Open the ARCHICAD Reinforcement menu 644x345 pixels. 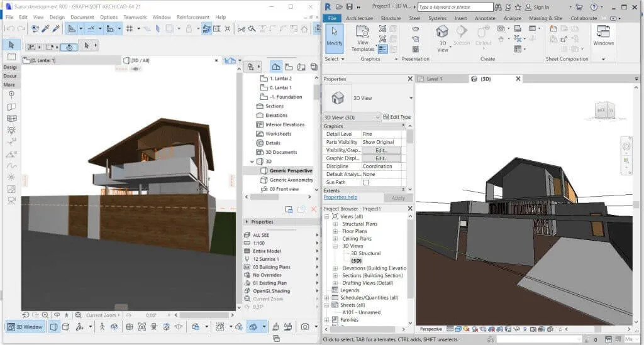point(192,17)
